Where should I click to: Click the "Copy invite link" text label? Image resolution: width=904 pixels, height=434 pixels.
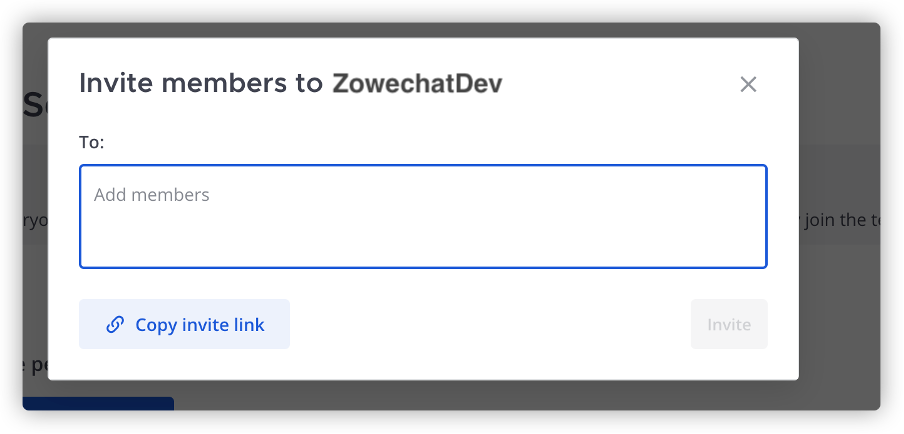(200, 325)
